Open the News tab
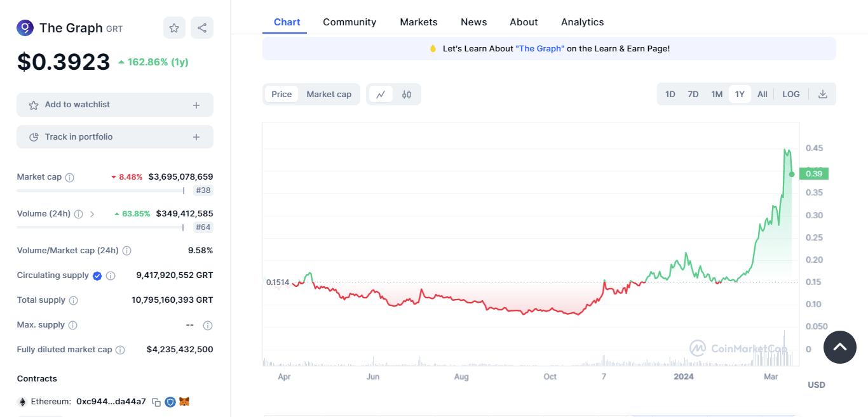868x417 pixels. coord(474,22)
